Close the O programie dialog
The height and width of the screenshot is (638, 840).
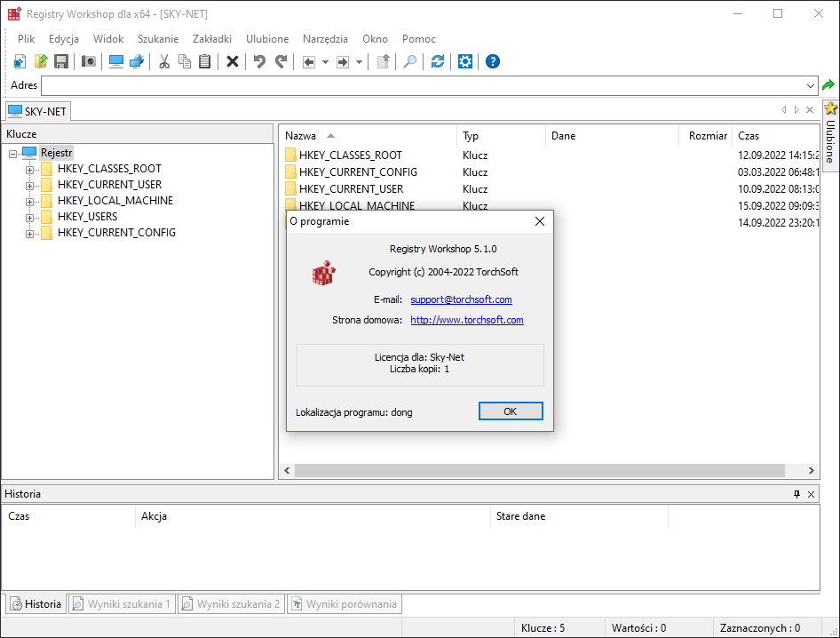pyautogui.click(x=540, y=221)
